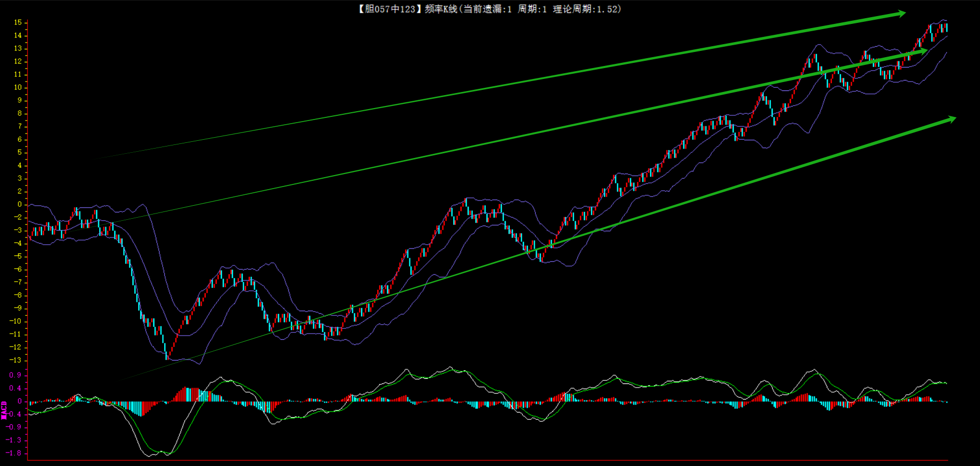Viewport: 980px width, 466px height.
Task: Click the -0.9 label on MACD axis
Action: point(14,427)
